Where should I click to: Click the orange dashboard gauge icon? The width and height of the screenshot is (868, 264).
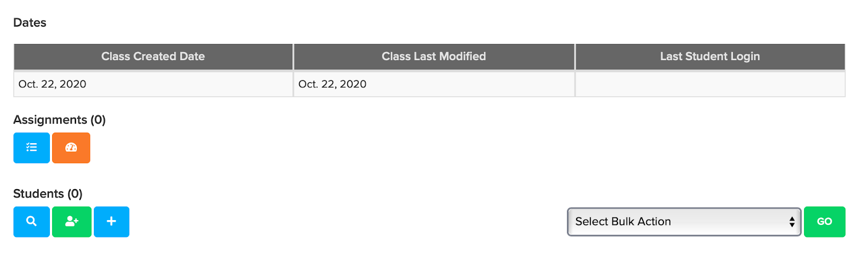pos(71,147)
